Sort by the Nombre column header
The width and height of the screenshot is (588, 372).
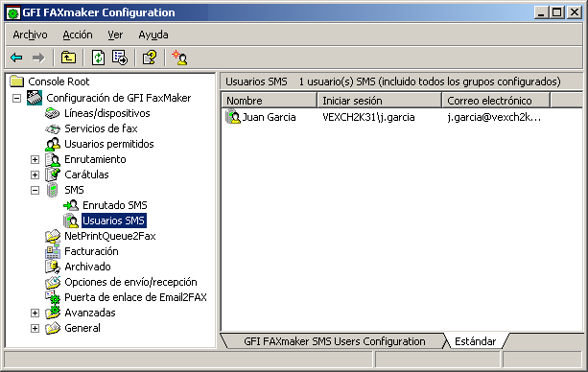pyautogui.click(x=269, y=101)
